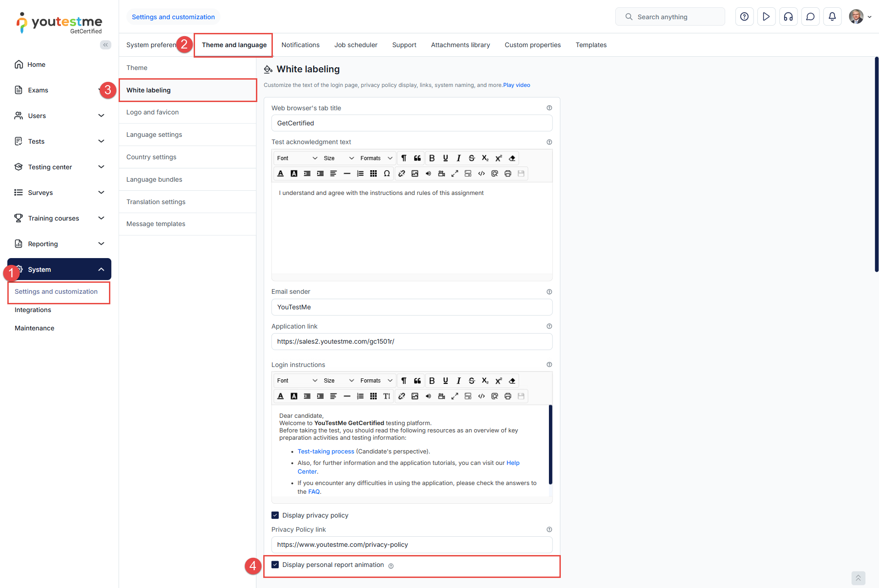Click the help question mark icon in header
The width and height of the screenshot is (879, 588).
coord(744,17)
